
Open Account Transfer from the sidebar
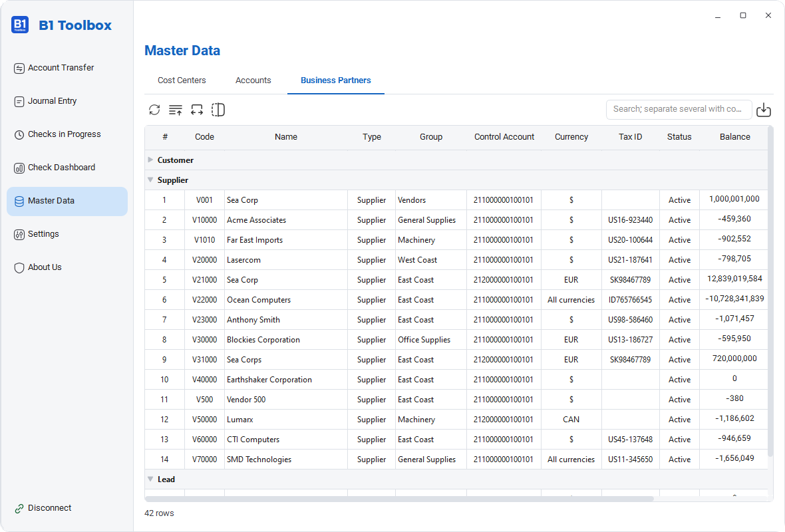67,68
